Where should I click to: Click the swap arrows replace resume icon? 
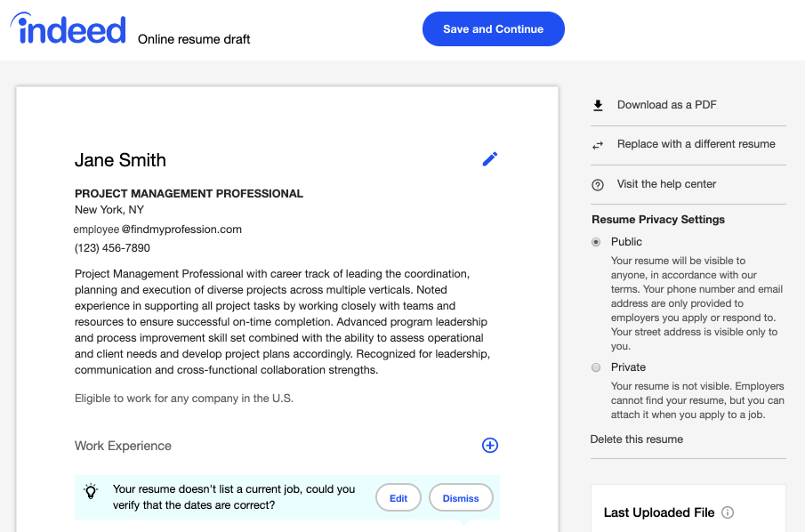(x=598, y=144)
